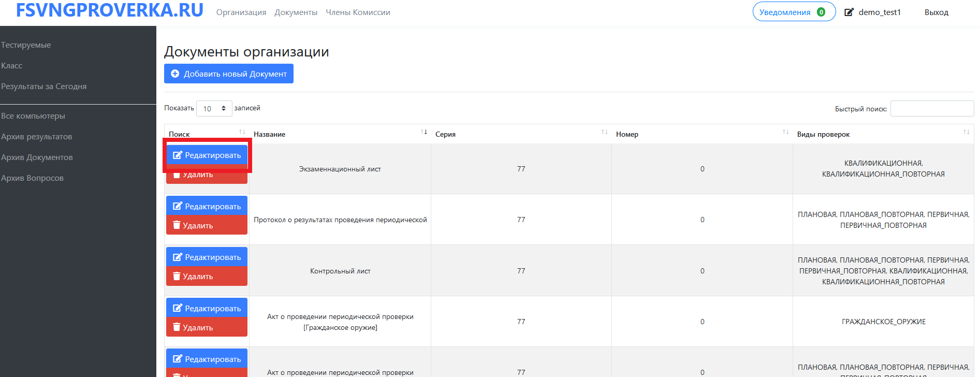Click sort arrows icon in Виды проверок column
The height and width of the screenshot is (377, 980).
[966, 132]
